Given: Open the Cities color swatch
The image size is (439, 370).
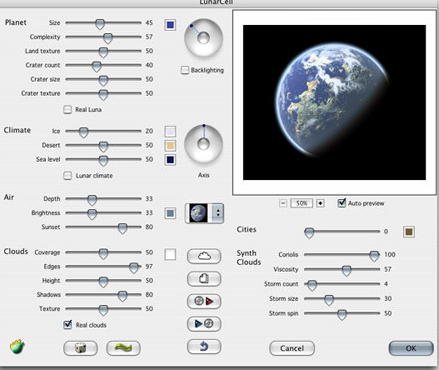Looking at the screenshot, I should pos(409,232).
